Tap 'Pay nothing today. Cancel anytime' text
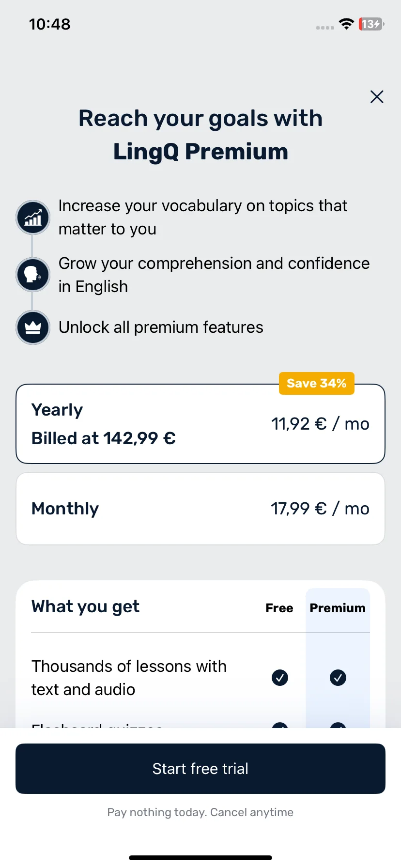This screenshot has height=868, width=401. [x=200, y=812]
